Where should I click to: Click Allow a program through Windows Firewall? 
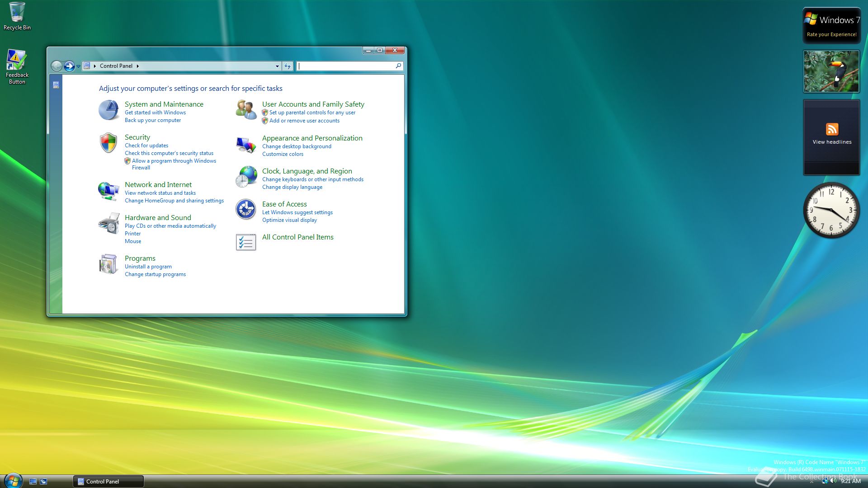174,164
